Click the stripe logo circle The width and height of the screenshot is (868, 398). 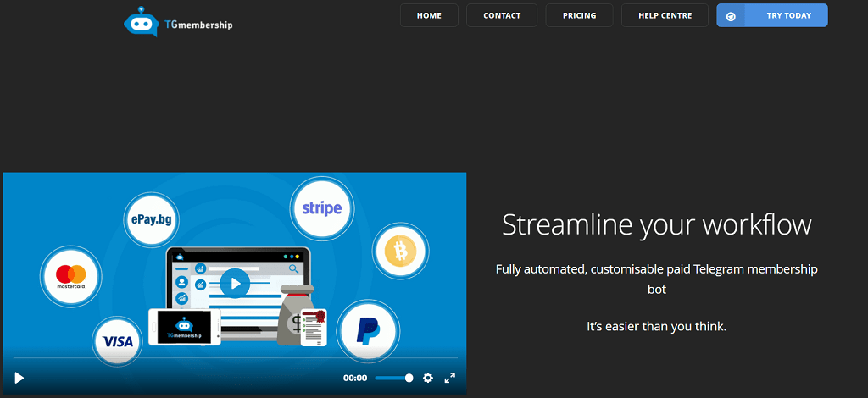tap(321, 209)
